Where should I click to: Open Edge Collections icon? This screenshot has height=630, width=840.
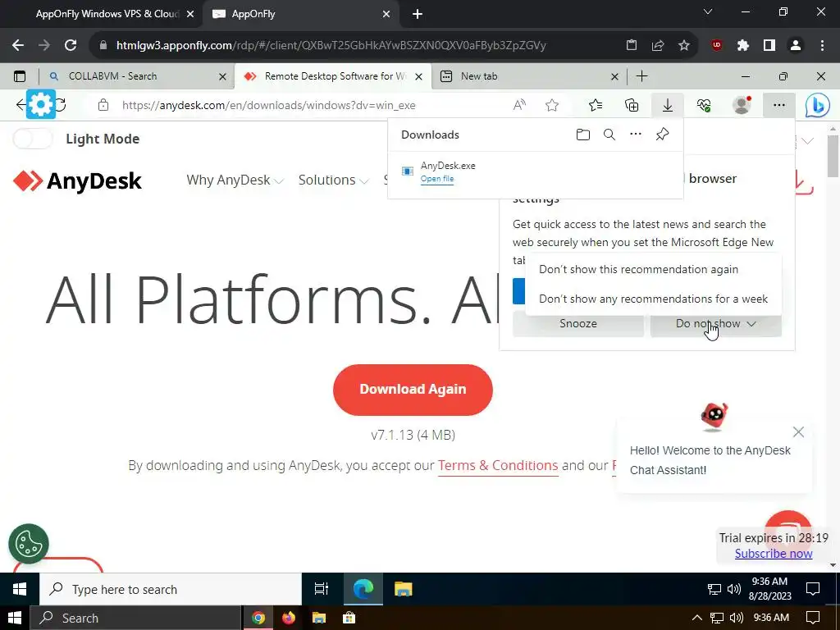pos(632,106)
